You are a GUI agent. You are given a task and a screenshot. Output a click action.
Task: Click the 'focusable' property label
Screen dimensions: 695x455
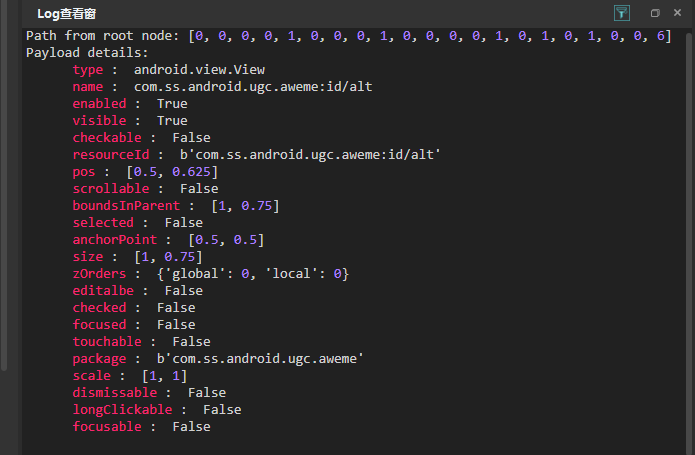(x=107, y=427)
